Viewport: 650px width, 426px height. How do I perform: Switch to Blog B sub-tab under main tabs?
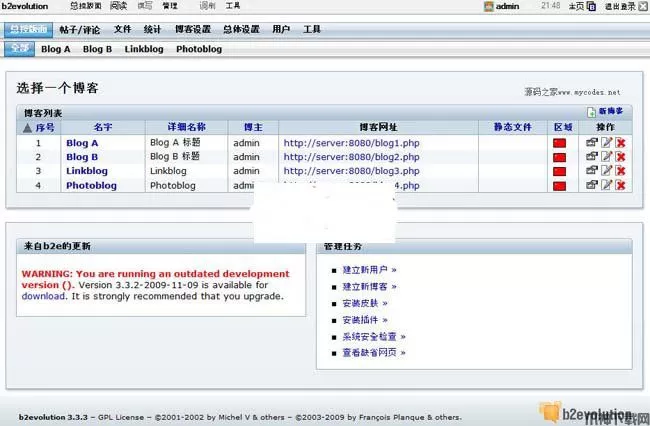point(97,49)
